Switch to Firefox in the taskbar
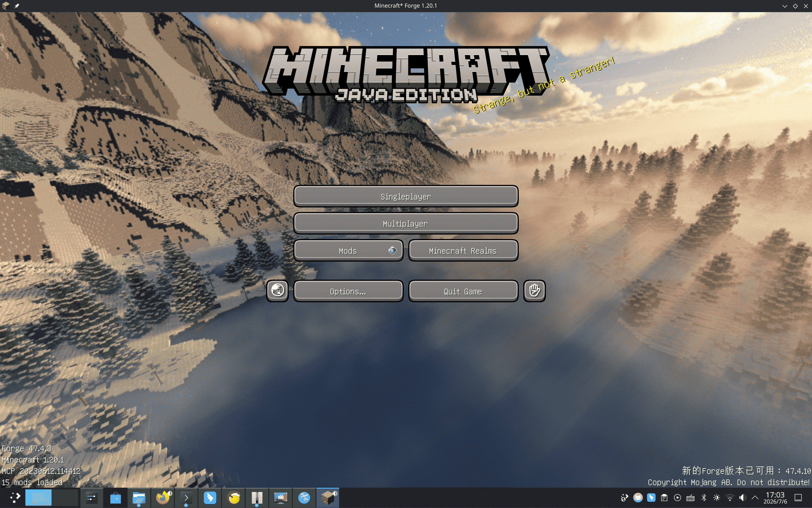The image size is (812, 508). click(163, 498)
